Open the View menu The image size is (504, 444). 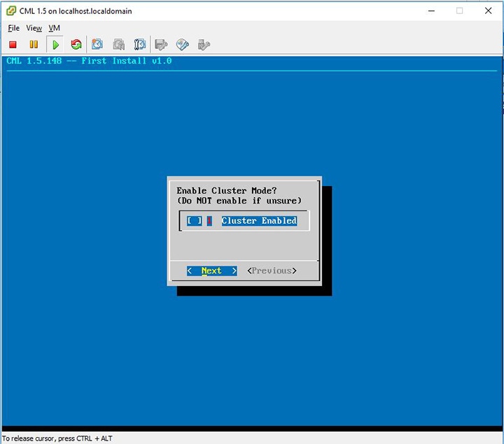pos(34,28)
